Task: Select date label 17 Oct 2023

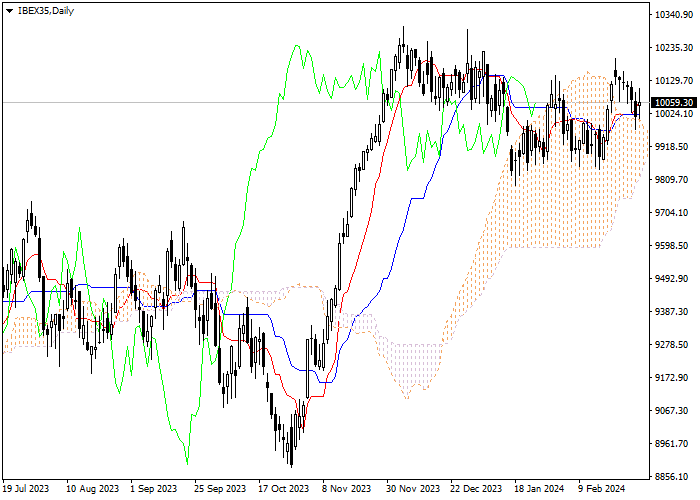Action: click(x=283, y=489)
